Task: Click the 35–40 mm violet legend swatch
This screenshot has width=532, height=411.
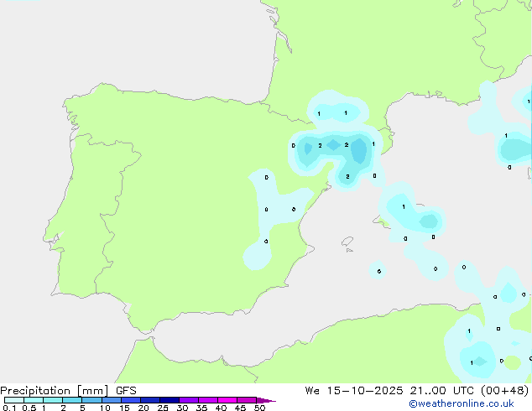Action: click(x=208, y=400)
